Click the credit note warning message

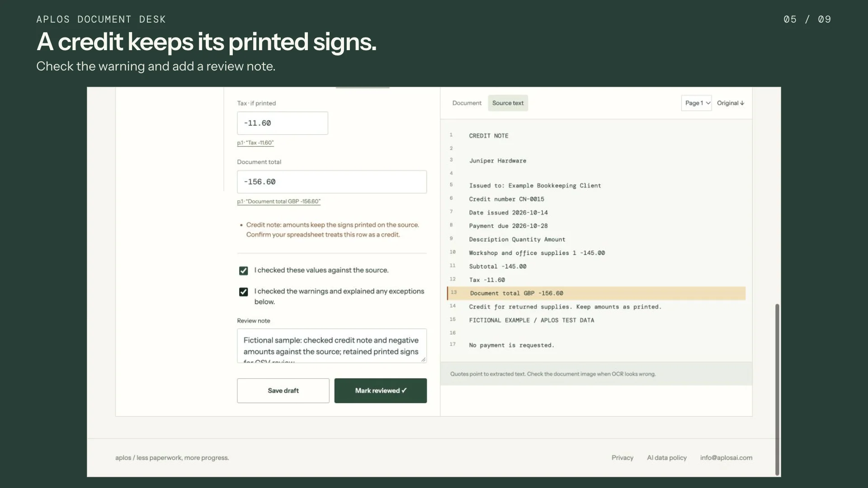332,230
